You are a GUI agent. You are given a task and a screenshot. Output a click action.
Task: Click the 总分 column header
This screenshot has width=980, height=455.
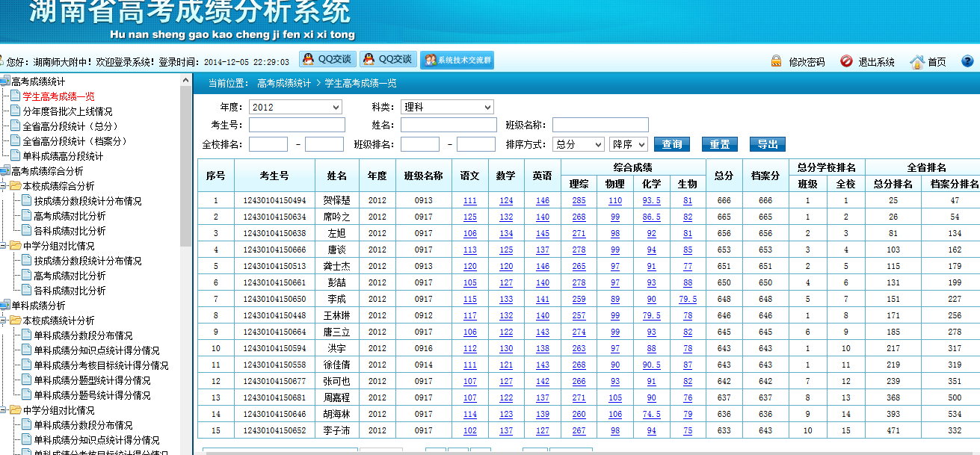[724, 176]
